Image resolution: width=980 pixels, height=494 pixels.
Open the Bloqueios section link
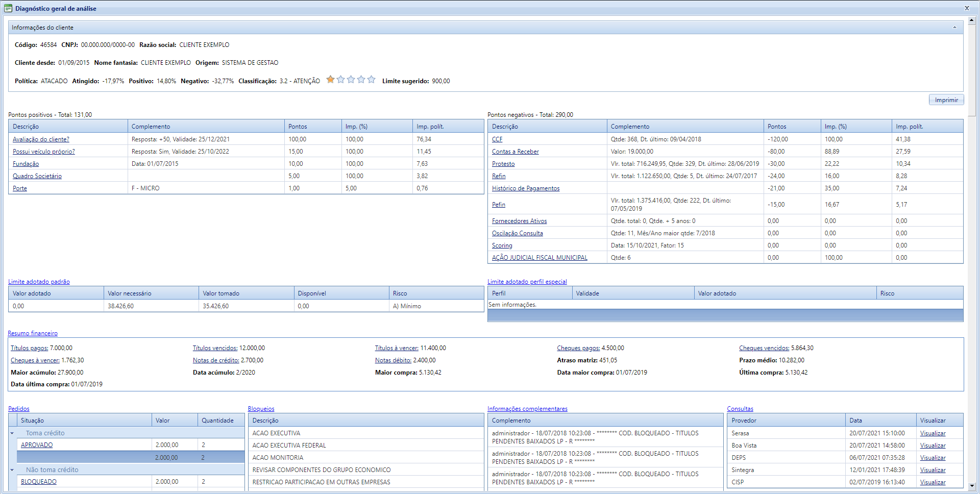point(261,409)
